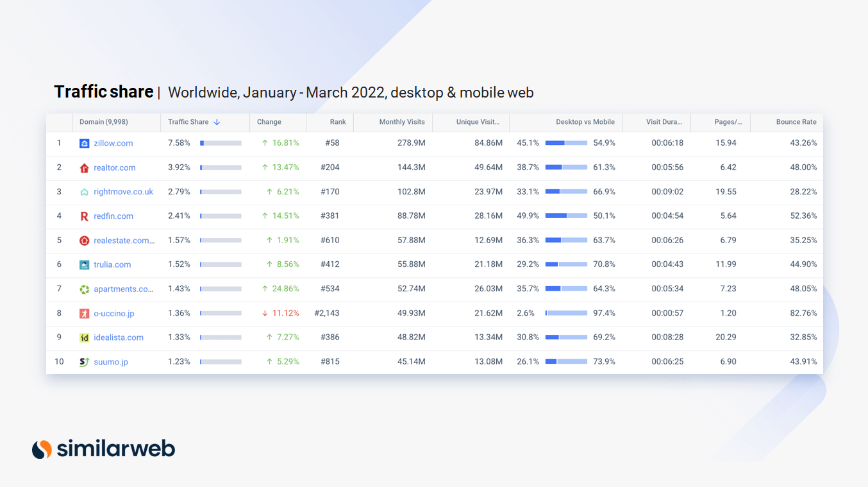
Task: Click the red down arrow in o-uccino.jp row
Action: tap(265, 313)
